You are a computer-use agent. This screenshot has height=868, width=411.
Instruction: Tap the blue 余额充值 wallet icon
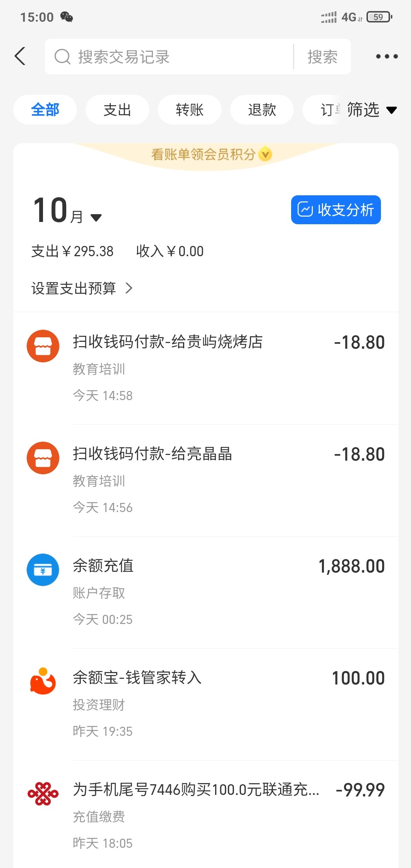pyautogui.click(x=43, y=570)
